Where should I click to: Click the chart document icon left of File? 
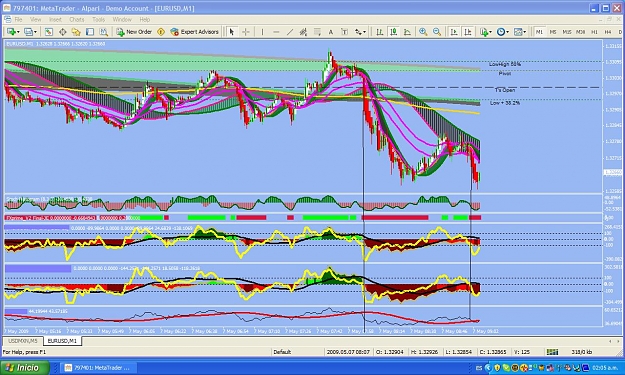7,20
